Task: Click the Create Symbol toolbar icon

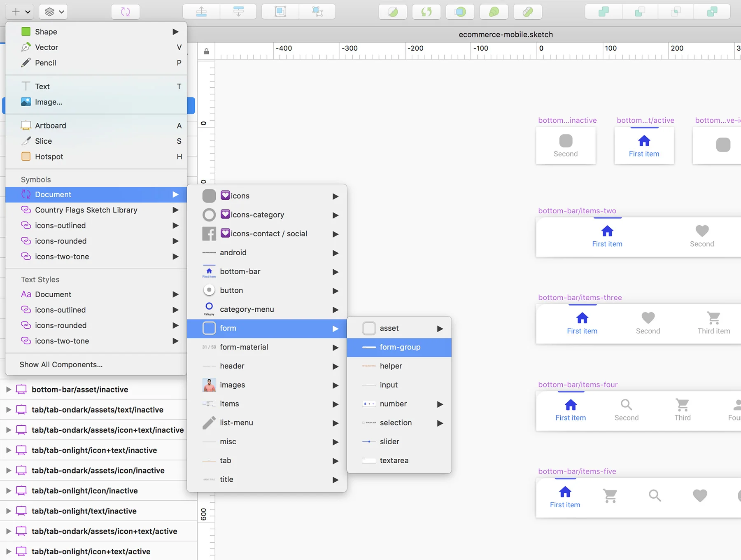Action: click(126, 12)
